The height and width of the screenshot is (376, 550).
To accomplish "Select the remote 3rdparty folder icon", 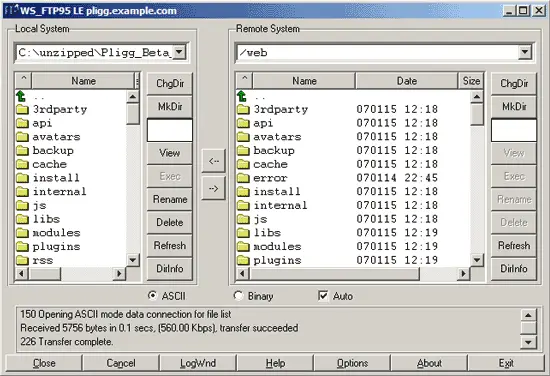I will (243, 109).
